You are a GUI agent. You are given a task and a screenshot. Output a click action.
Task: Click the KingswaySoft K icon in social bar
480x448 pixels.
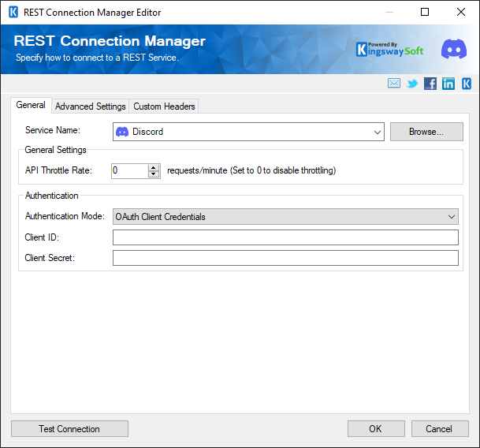click(x=467, y=84)
